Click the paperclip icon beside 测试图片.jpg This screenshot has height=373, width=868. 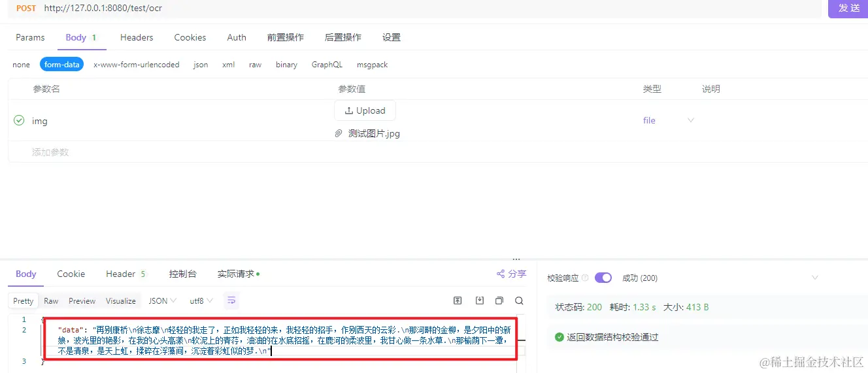tap(339, 133)
